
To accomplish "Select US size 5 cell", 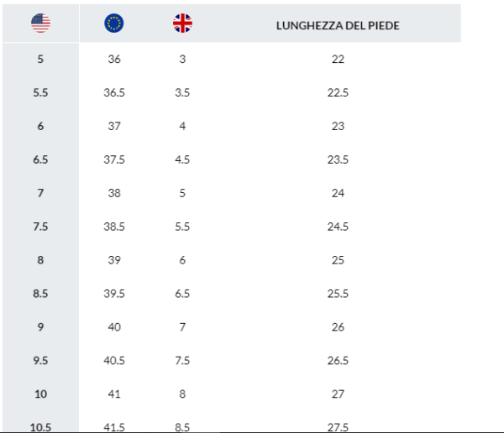I will click(x=40, y=59).
